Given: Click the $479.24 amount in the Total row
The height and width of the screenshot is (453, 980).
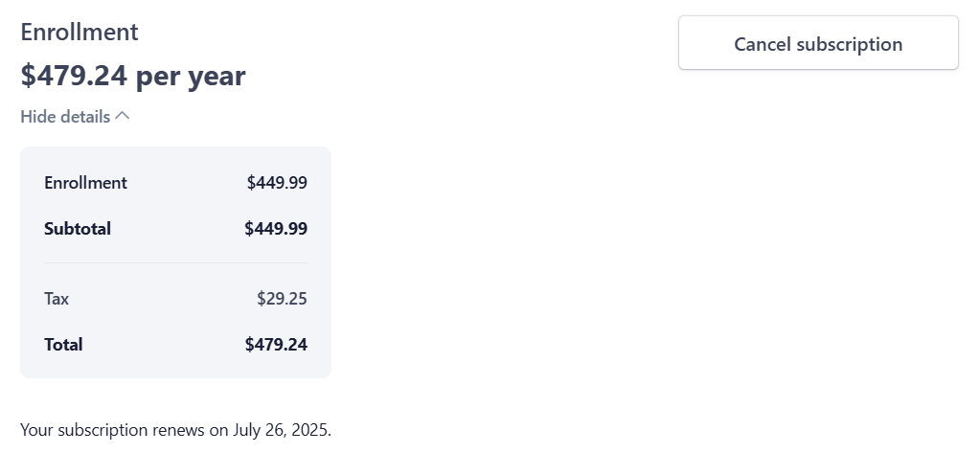Looking at the screenshot, I should [276, 345].
